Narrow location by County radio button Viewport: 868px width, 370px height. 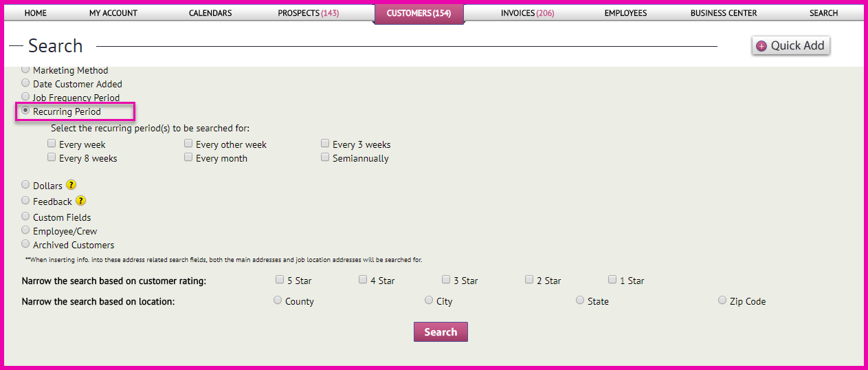(x=278, y=300)
